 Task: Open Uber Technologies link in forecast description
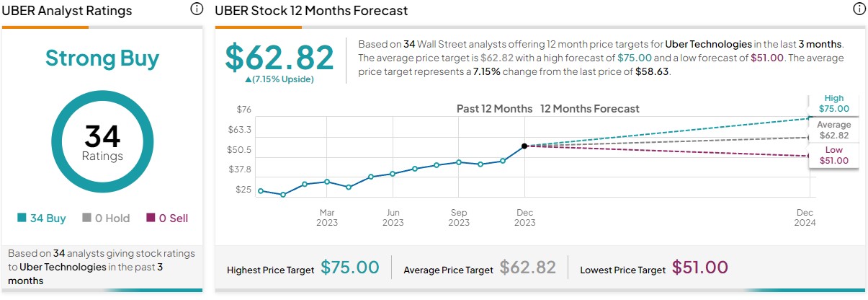click(709, 44)
